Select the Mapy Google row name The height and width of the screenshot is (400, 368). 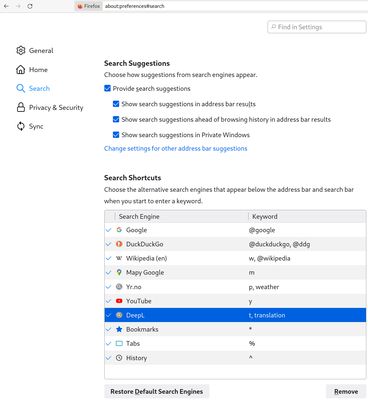pos(145,272)
